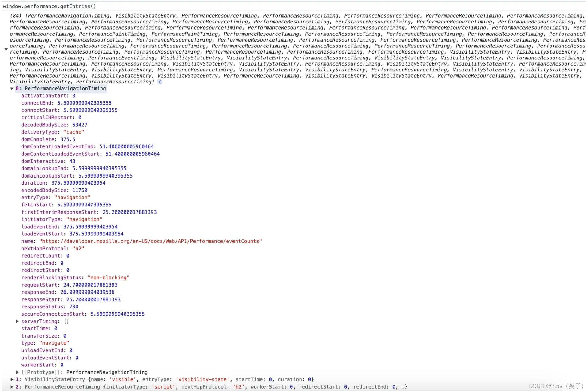Click the transferSize: 0 row
The height and width of the screenshot is (392, 588).
[x=44, y=336]
